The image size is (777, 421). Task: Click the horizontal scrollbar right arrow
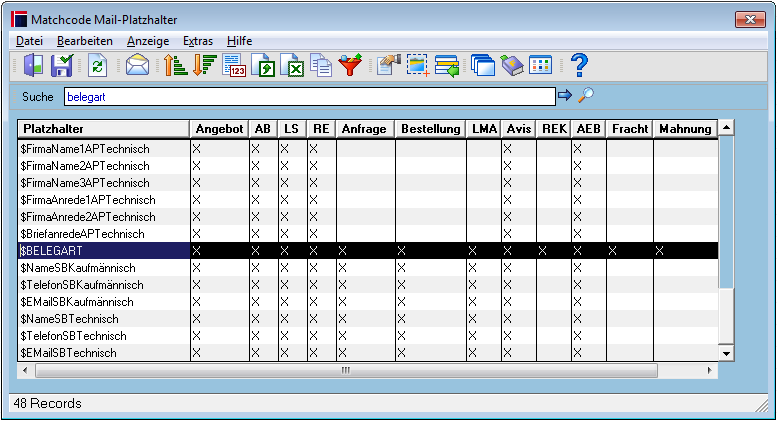pyautogui.click(x=710, y=370)
